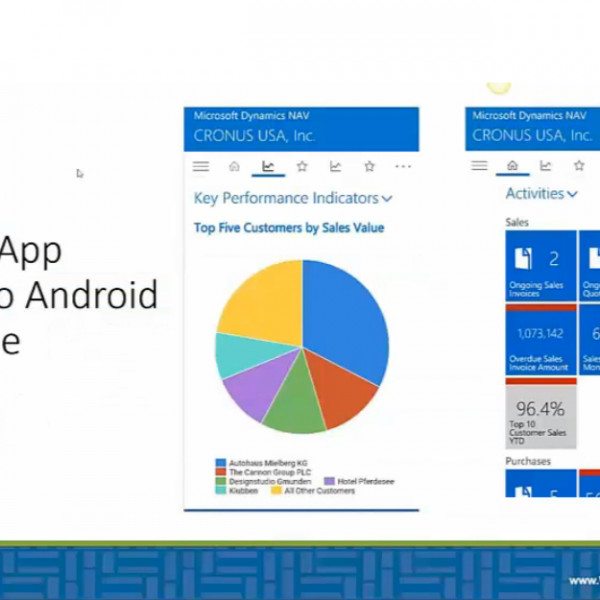Tap home icon in Key Performance Indicators screen
This screenshot has width=600, height=600.
(234, 166)
